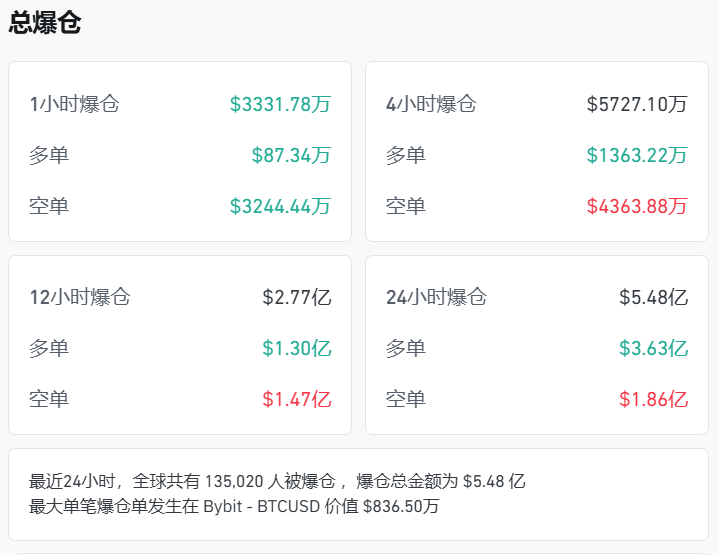
Task: Click the 12小时爆仓 label
Action: point(80,297)
